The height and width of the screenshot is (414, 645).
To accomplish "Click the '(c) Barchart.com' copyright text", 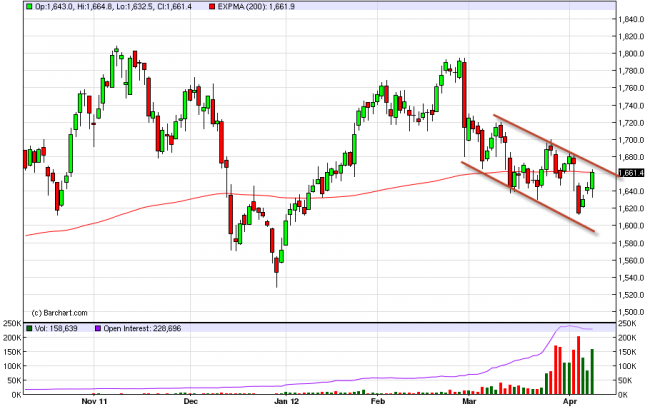I will coord(60,313).
